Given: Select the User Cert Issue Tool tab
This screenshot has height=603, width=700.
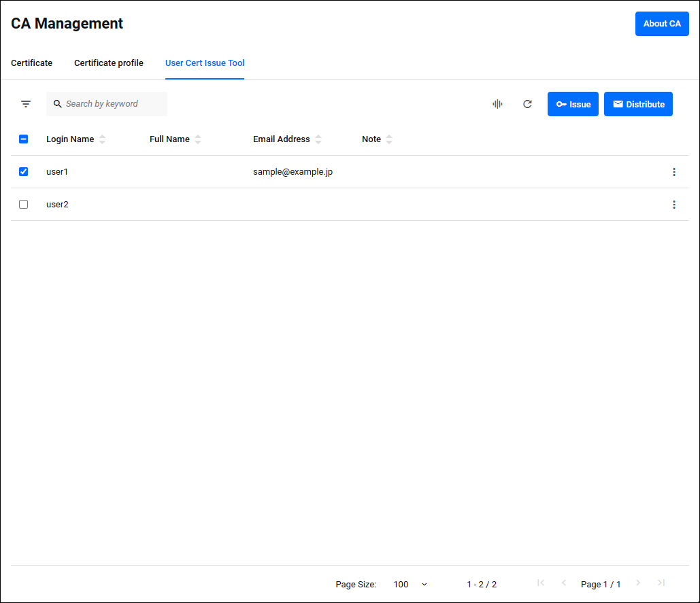Looking at the screenshot, I should [205, 63].
